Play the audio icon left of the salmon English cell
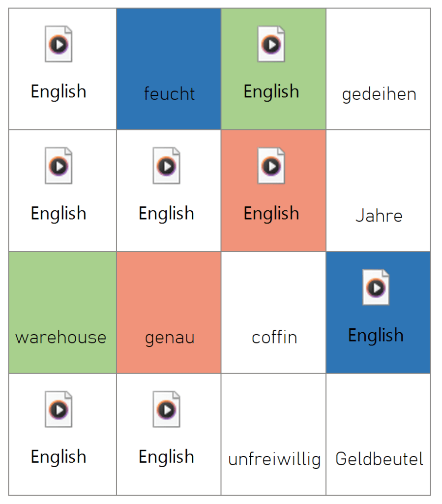Viewport: 442px width, 504px height. pos(166,166)
